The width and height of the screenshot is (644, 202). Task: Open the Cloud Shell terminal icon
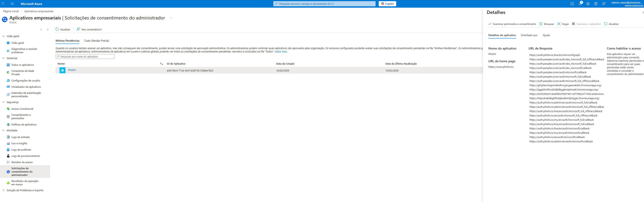572,4
